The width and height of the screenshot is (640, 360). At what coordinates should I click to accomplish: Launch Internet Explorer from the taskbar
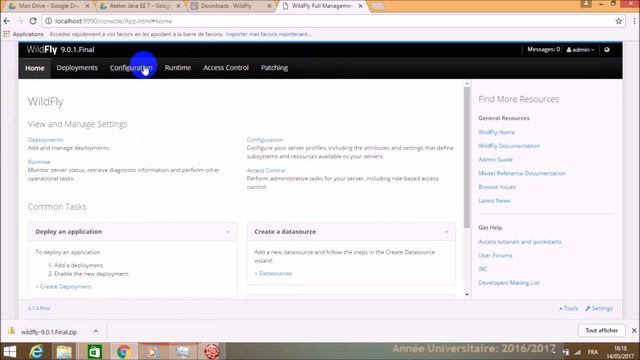[37, 351]
